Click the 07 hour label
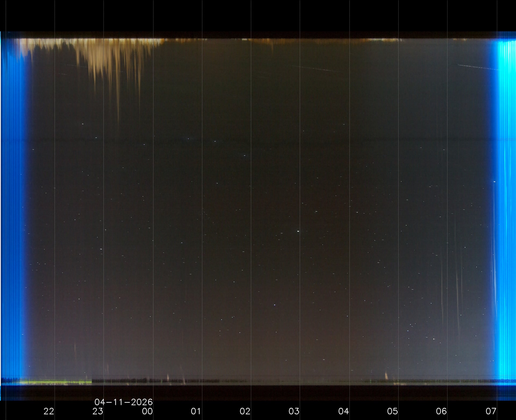This screenshot has height=420, width=516. [491, 411]
